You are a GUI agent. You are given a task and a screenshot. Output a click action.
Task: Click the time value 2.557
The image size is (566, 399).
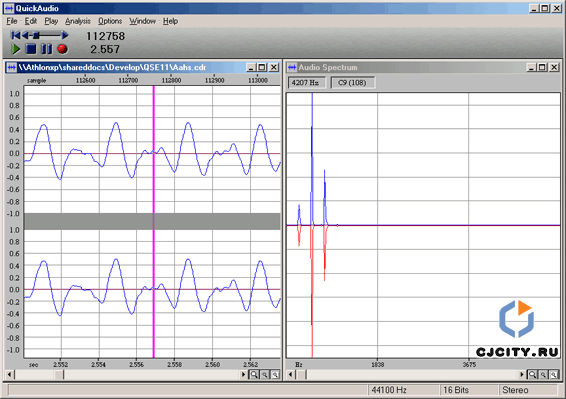pyautogui.click(x=105, y=49)
